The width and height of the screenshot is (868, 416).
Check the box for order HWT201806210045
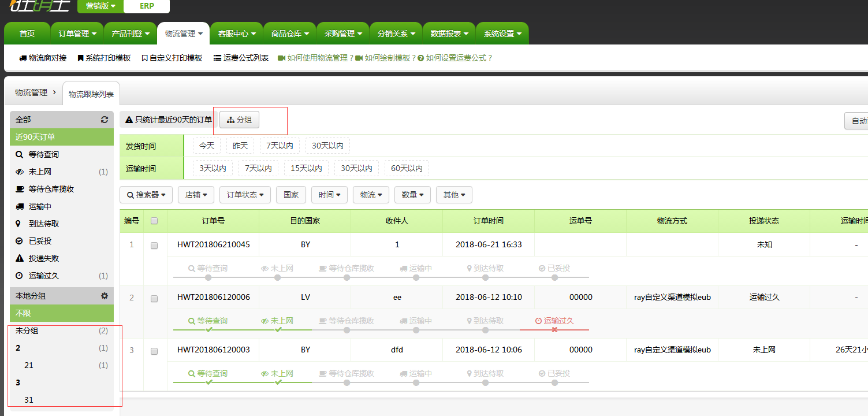pos(154,246)
